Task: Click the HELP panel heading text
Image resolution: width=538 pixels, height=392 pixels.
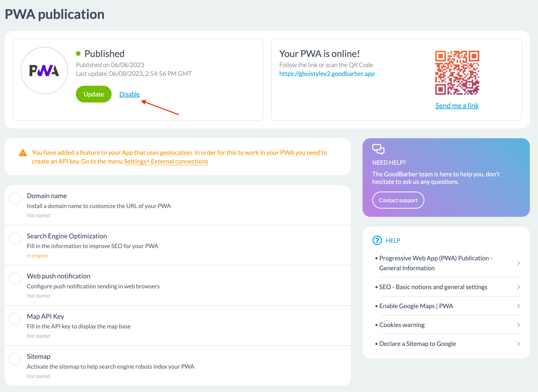Action: point(393,241)
